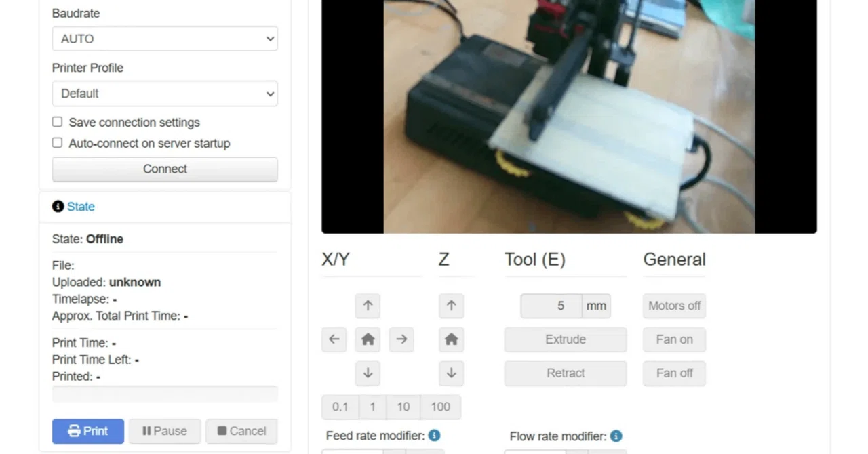Click Fan on button

[674, 339]
